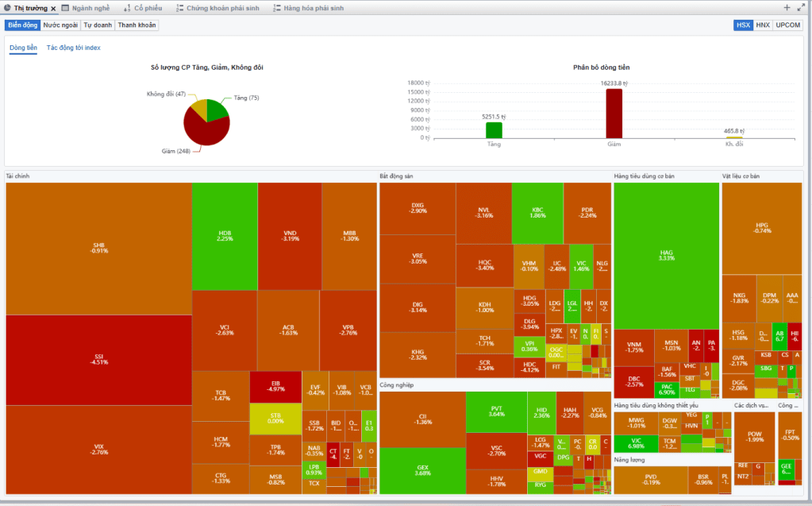This screenshot has width=812, height=506.
Task: Select the UPCOM exchange
Action: click(x=788, y=25)
